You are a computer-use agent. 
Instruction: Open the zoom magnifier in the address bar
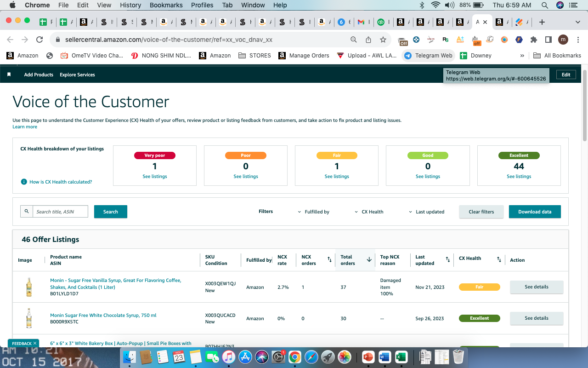click(354, 40)
